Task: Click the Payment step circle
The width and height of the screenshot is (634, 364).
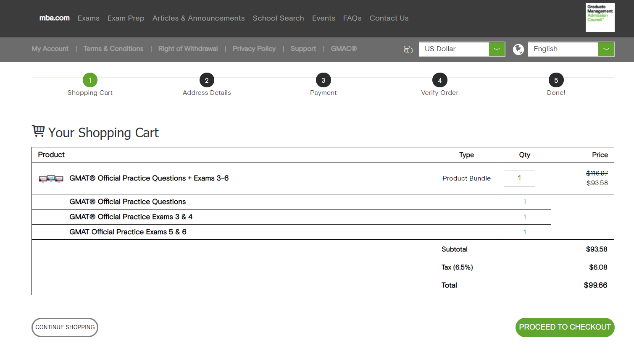Action: (x=323, y=80)
